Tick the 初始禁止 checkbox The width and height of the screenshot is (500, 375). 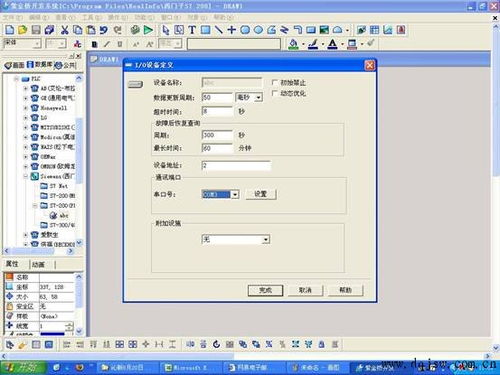(275, 82)
